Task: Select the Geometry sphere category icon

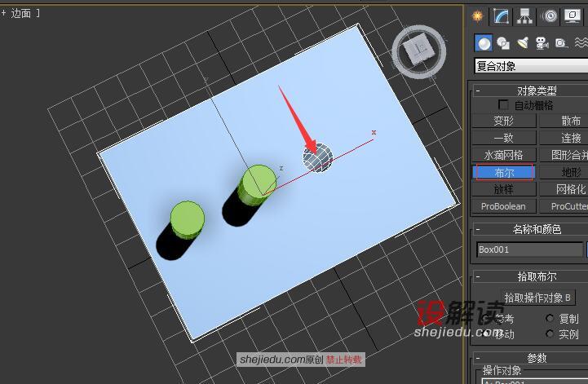Action: click(x=484, y=43)
